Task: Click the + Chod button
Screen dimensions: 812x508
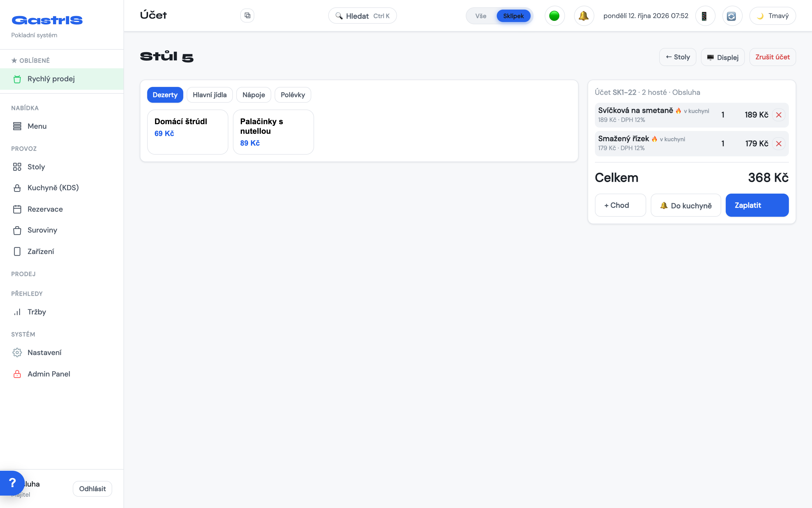Action: click(620, 205)
